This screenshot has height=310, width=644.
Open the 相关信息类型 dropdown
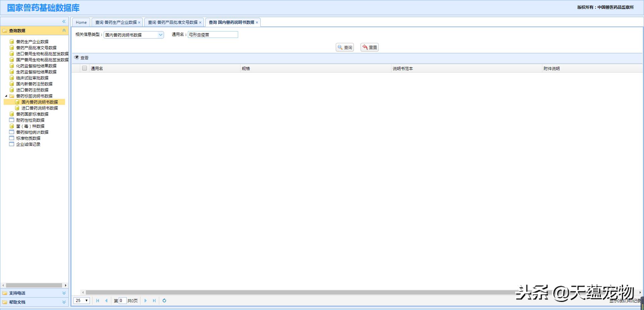(161, 35)
